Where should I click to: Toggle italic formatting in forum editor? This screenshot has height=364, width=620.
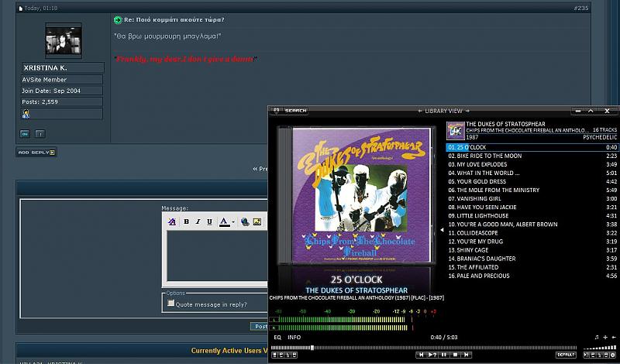pos(198,221)
